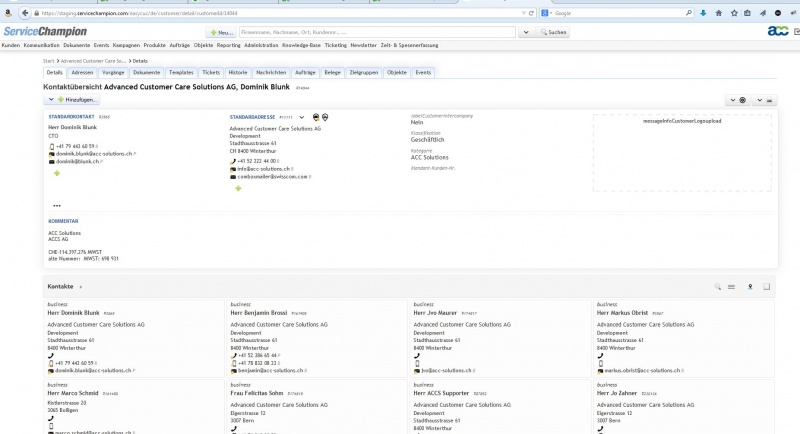This screenshot has height=434, width=800.
Task: Open the Google search engine selector
Action: pyautogui.click(x=546, y=13)
